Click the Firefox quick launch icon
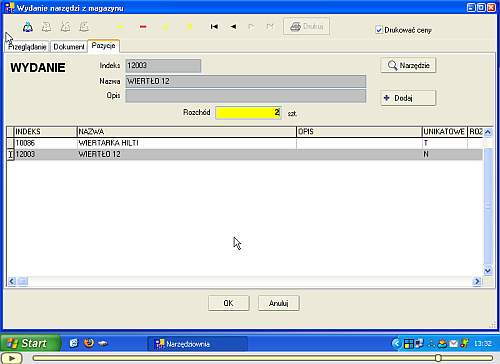 (89, 343)
